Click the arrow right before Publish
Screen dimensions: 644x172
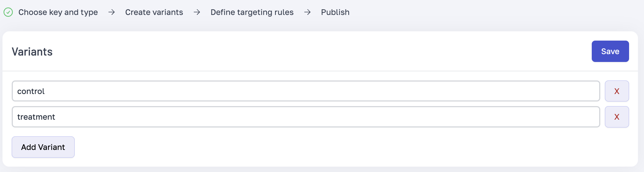(307, 12)
